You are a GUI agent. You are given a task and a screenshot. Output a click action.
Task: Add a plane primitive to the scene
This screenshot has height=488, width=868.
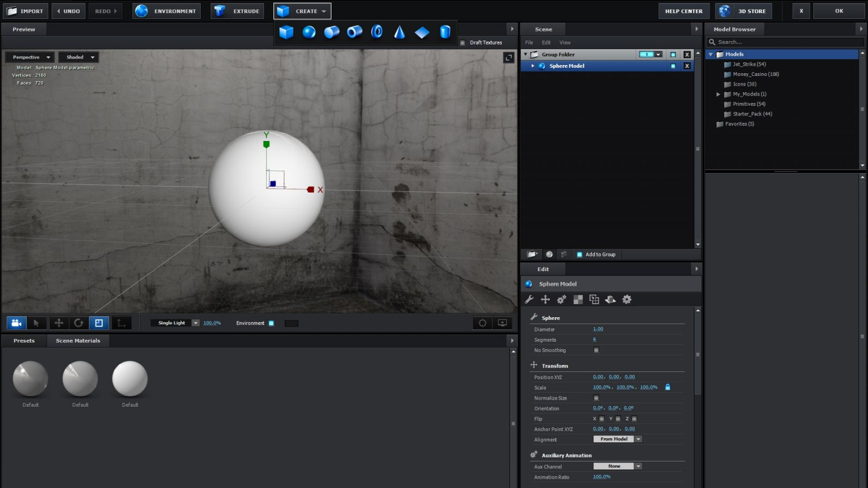(x=422, y=33)
